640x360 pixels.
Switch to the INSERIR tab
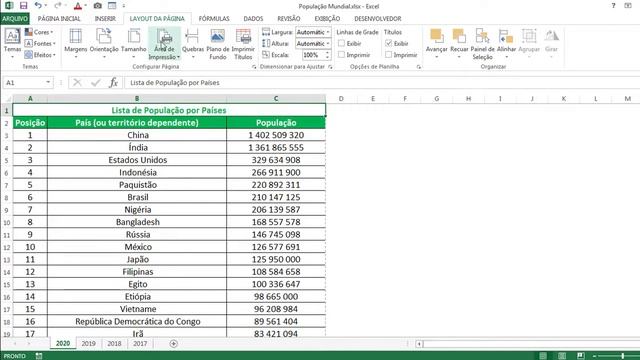pyautogui.click(x=105, y=18)
